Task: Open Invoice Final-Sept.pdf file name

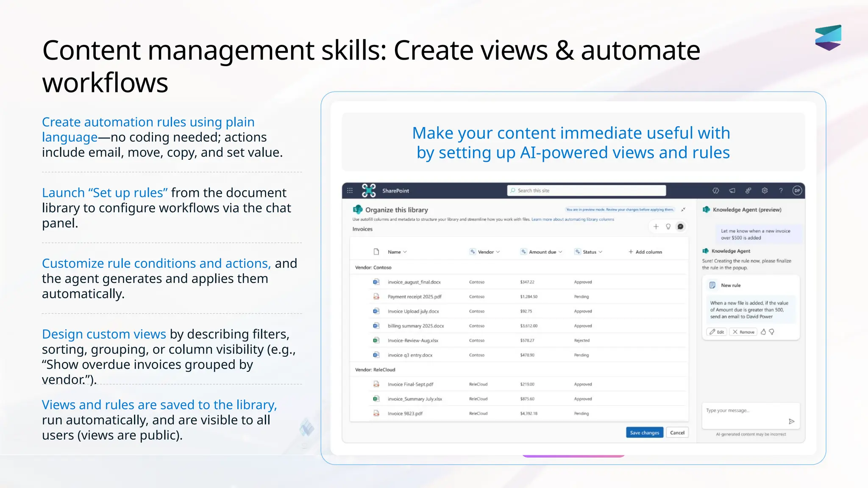Action: pyautogui.click(x=410, y=384)
